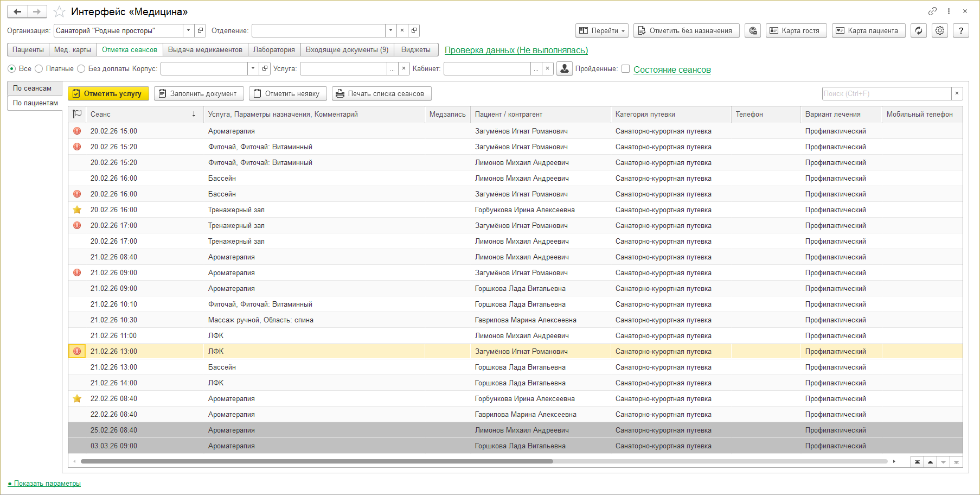Select the Без доплаты radio button
980x495 pixels.
coord(81,69)
